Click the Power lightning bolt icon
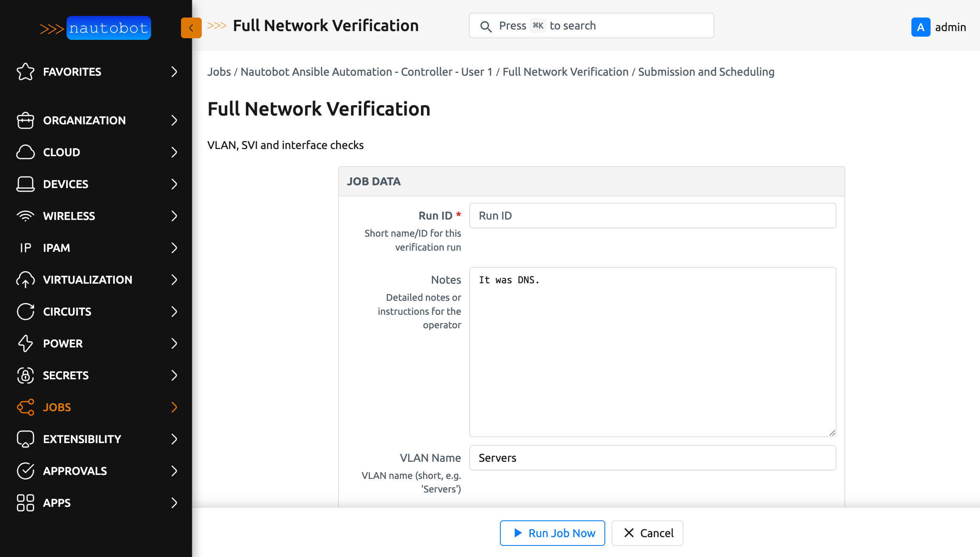 pos(25,343)
